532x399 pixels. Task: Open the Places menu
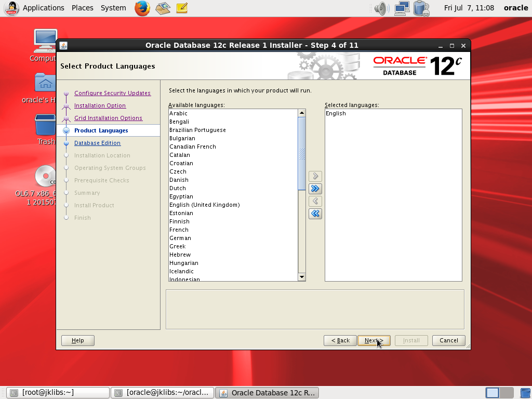(83, 8)
